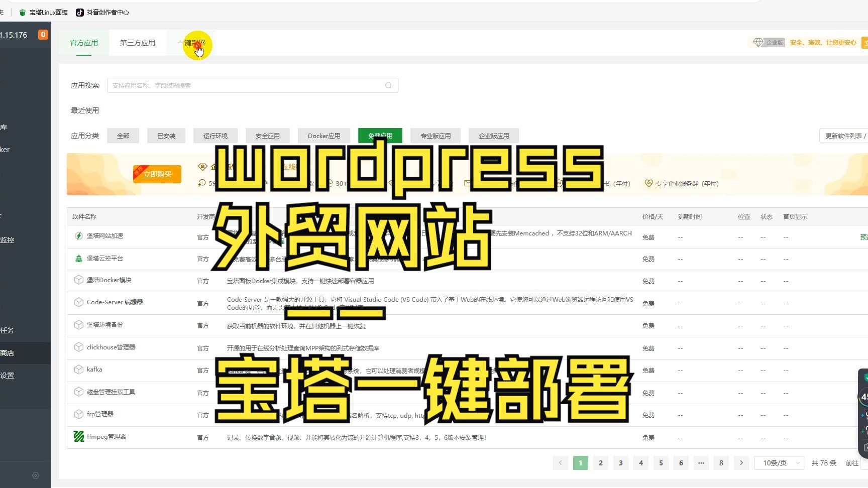Select page 8 in pagination
Screen dimensions: 868x488
tap(721, 463)
